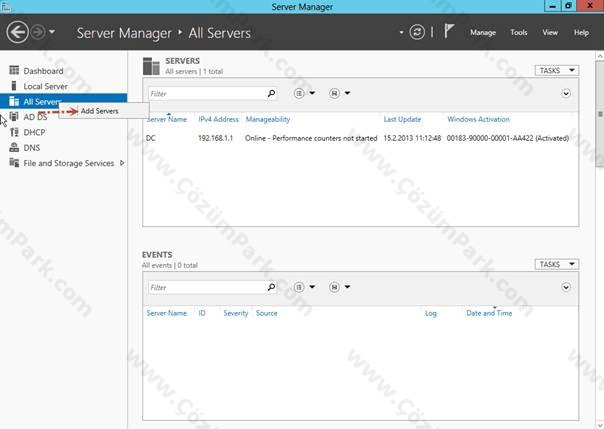Sort Servers by Last Update column
This screenshot has width=604, height=429.
pyautogui.click(x=402, y=119)
